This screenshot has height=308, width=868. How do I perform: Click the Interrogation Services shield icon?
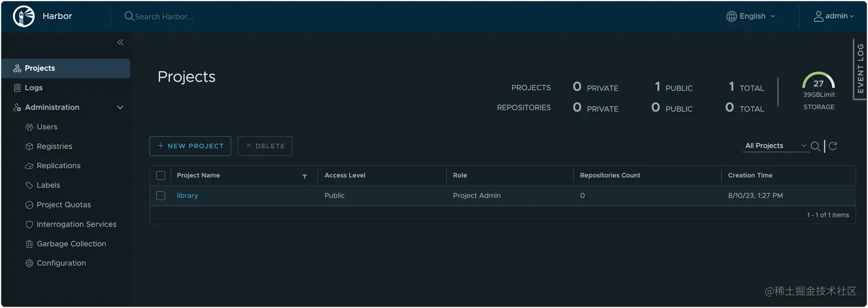pyautogui.click(x=29, y=224)
